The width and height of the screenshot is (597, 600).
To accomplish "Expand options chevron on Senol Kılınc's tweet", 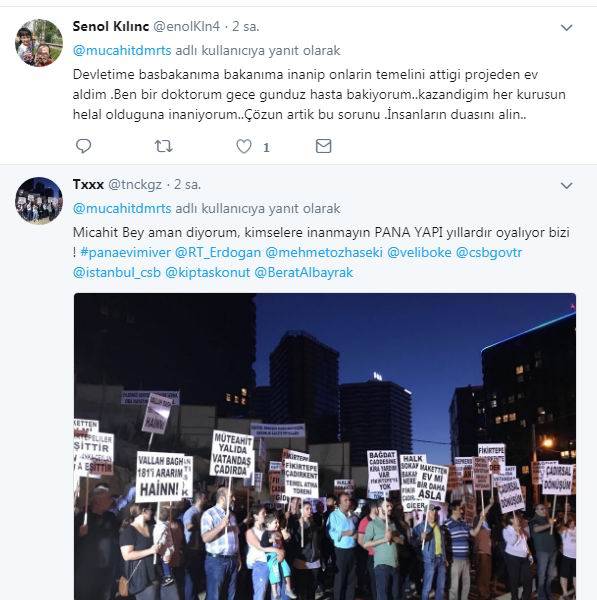I will tap(566, 28).
